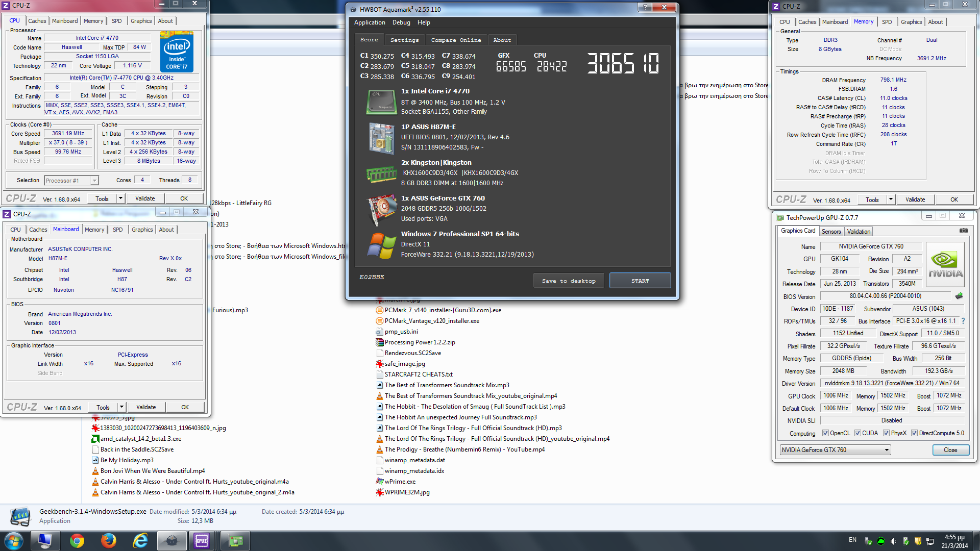
Task: Select Rendezvous.SC2Save file
Action: (x=412, y=353)
